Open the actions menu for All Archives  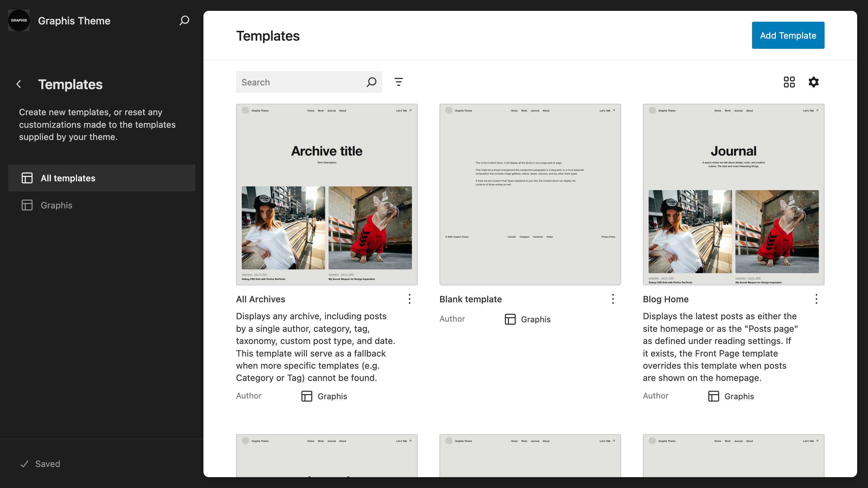[410, 299]
